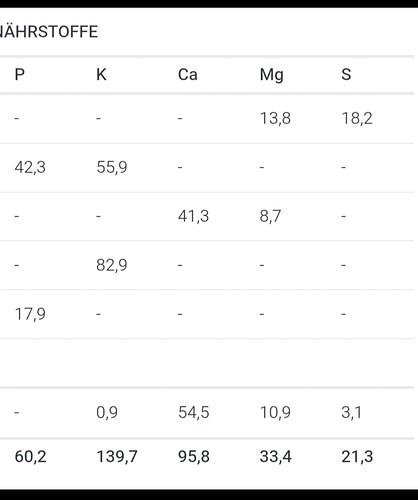This screenshot has height=500, width=418.
Task: Select the Ca value 41,3
Action: [193, 216]
